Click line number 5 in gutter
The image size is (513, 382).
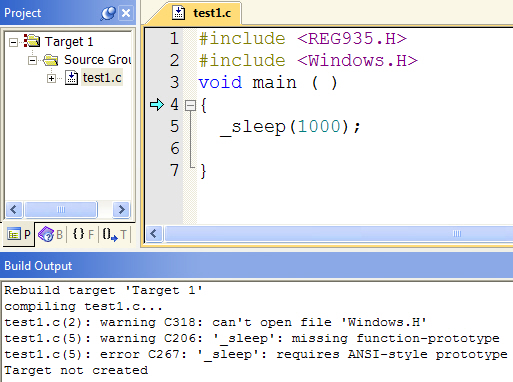[x=174, y=127]
